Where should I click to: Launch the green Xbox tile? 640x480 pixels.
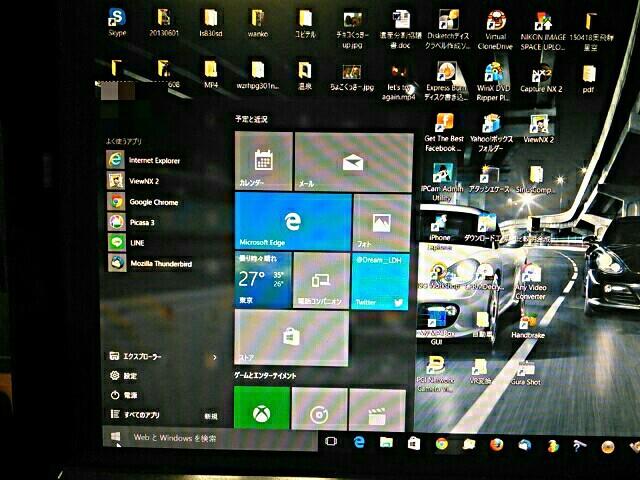[262, 407]
